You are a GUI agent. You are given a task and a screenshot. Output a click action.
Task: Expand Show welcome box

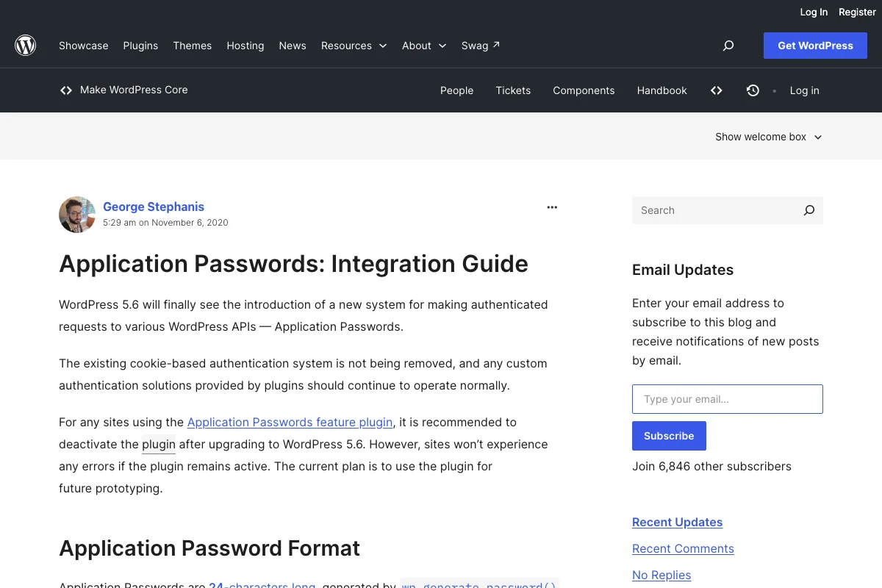769,137
